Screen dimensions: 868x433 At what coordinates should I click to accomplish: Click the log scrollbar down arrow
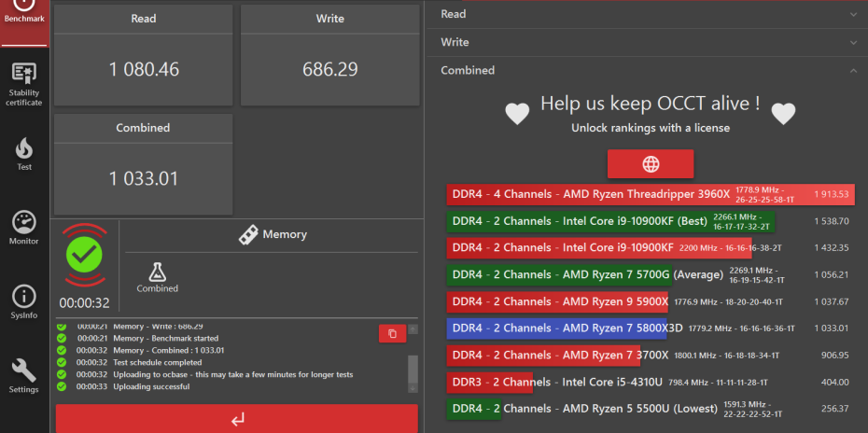(x=413, y=389)
